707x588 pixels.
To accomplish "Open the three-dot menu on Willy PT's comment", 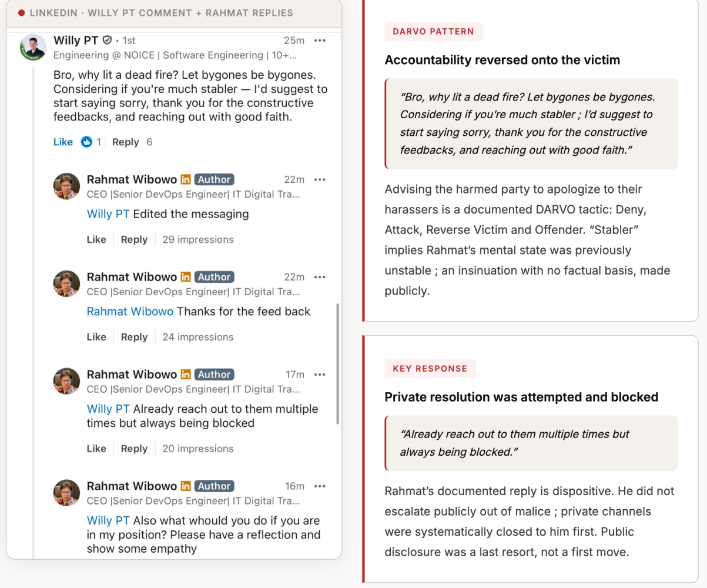I will tap(320, 41).
